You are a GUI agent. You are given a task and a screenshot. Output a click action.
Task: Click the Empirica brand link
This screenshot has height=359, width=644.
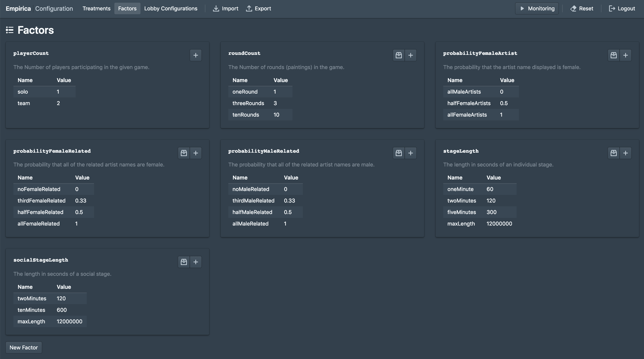click(x=18, y=8)
